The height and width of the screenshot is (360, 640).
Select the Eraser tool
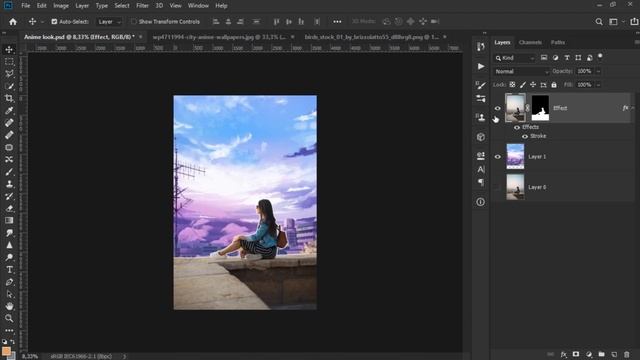click(x=9, y=209)
